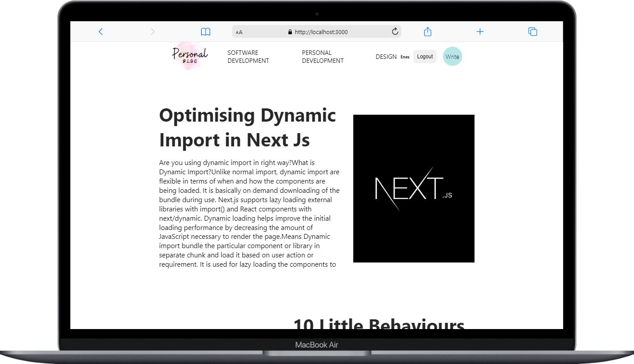Open the 10 Little Behaviours post title
634x364 pixels.
click(379, 324)
